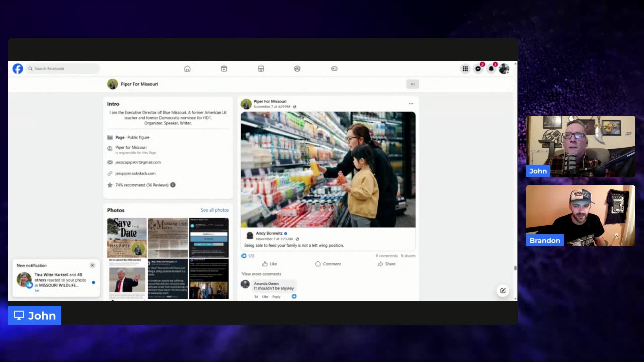Click View more comments
The width and height of the screenshot is (644, 362).
coord(261,274)
